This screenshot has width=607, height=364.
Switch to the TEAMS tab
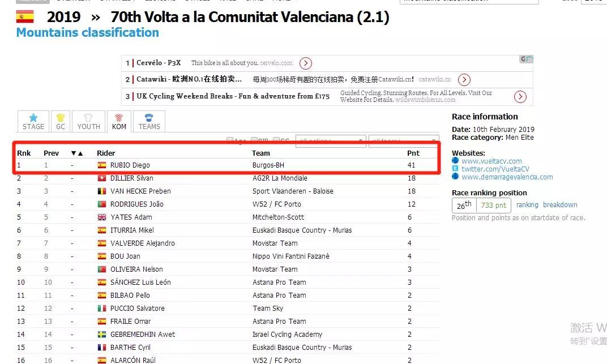pyautogui.click(x=149, y=122)
